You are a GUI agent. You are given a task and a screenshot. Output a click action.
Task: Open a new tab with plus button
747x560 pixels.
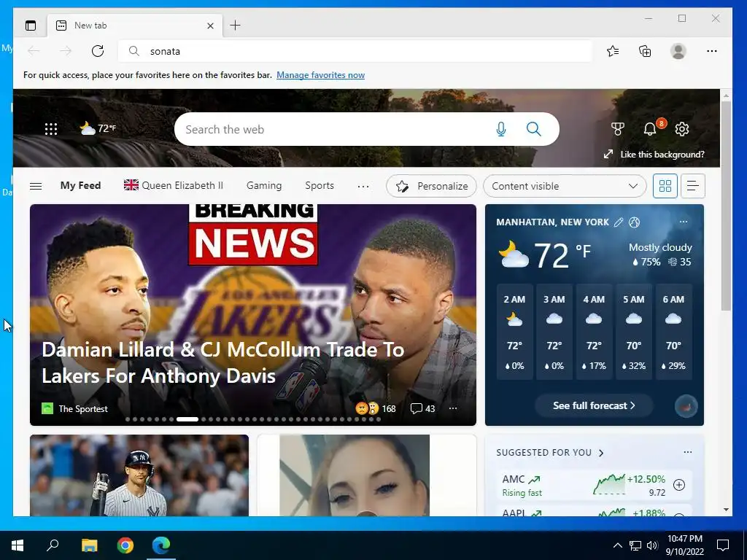click(236, 26)
